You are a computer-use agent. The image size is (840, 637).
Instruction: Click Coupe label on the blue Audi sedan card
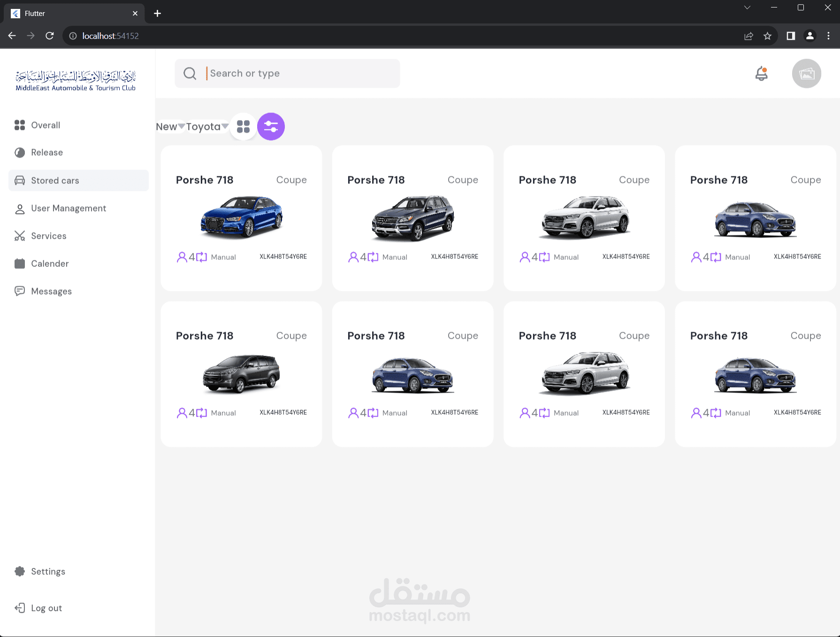pos(291,180)
